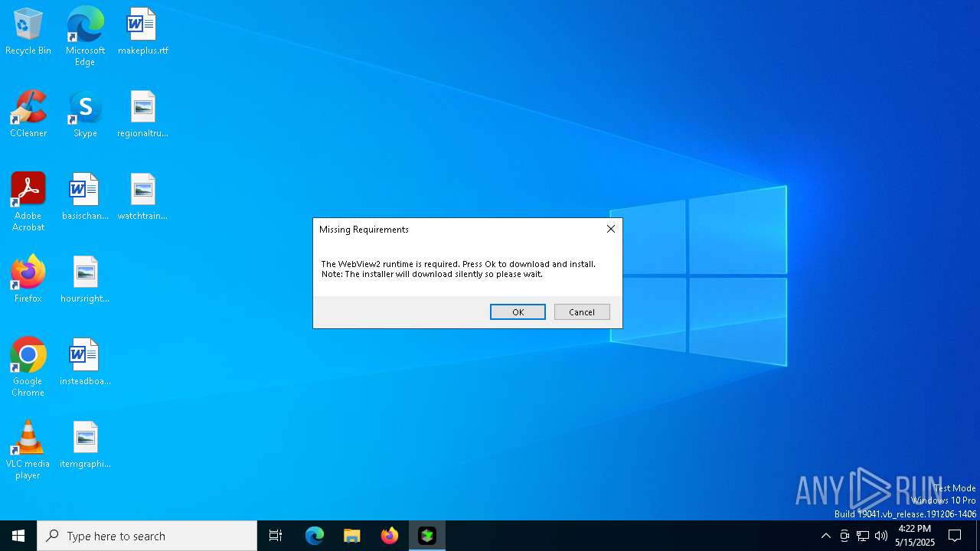The width and height of the screenshot is (980, 551).
Task: Select the basischan... Word document
Action: pyautogui.click(x=85, y=197)
